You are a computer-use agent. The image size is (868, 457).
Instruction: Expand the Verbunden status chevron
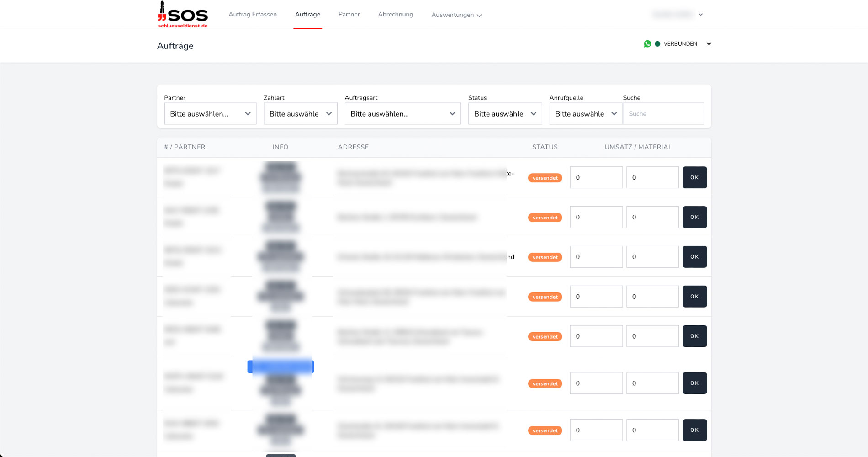tap(709, 44)
